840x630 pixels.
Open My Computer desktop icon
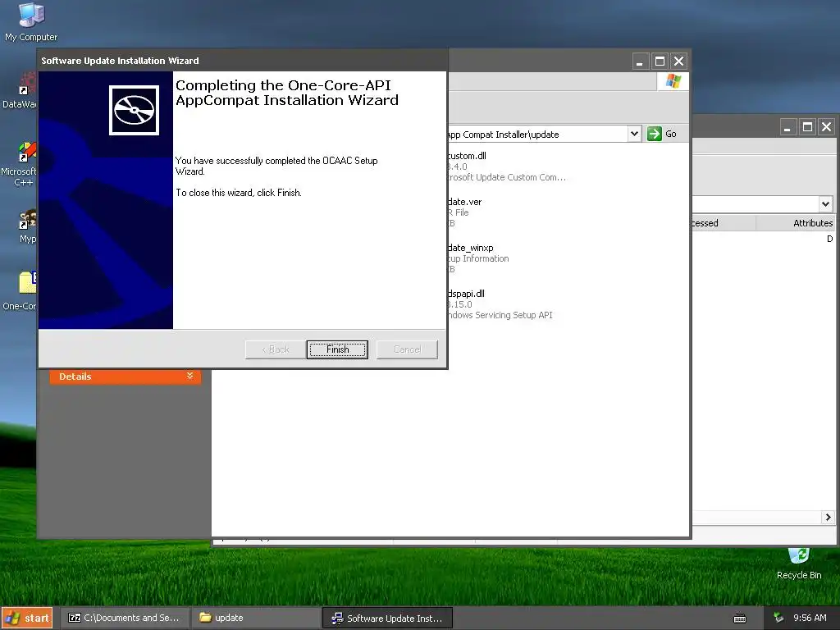pos(30,21)
